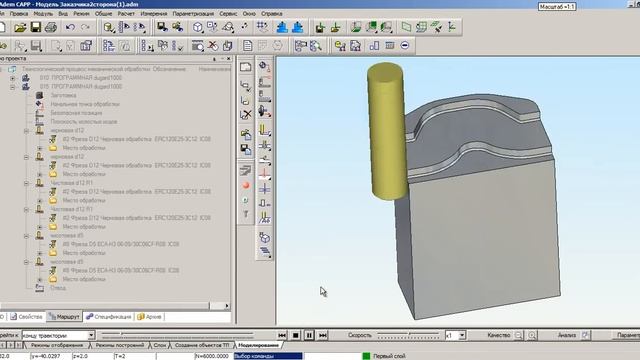The height and width of the screenshot is (360, 640).
Task: Click the red X delete toolbar icon
Action: click(213, 46)
